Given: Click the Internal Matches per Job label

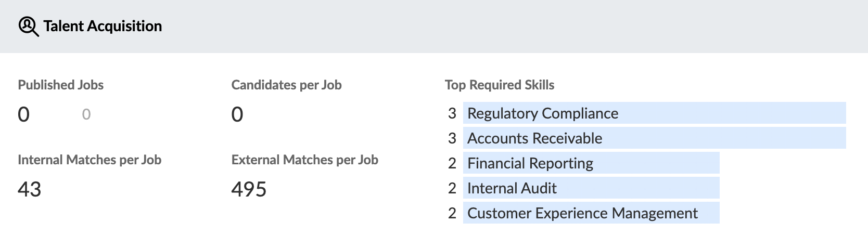Looking at the screenshot, I should coord(90,160).
